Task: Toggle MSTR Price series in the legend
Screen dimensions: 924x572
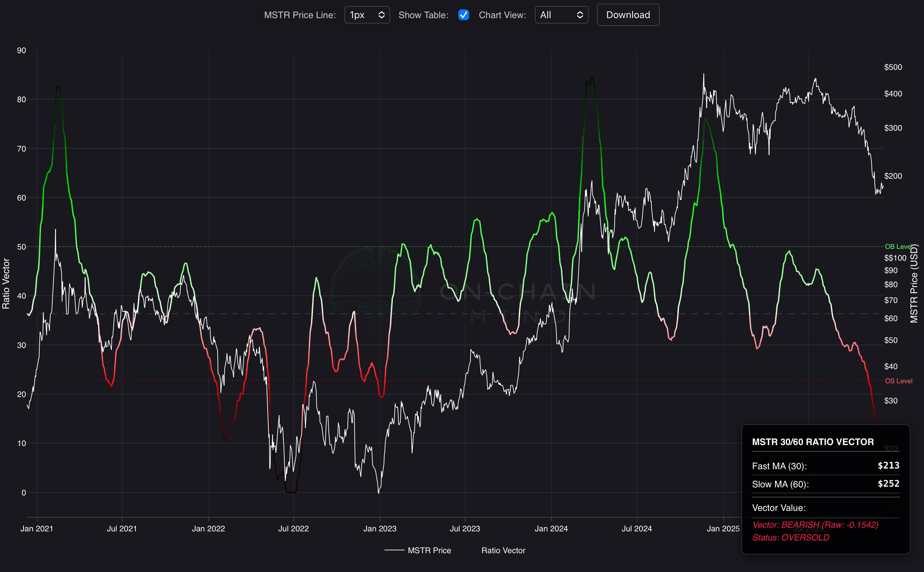Action: coord(429,551)
